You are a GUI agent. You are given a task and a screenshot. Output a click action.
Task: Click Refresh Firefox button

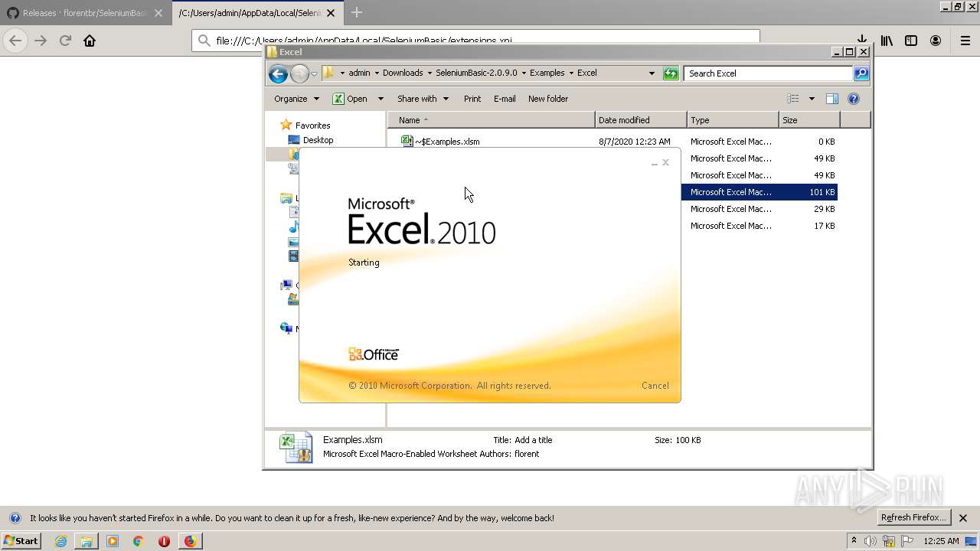pyautogui.click(x=913, y=518)
